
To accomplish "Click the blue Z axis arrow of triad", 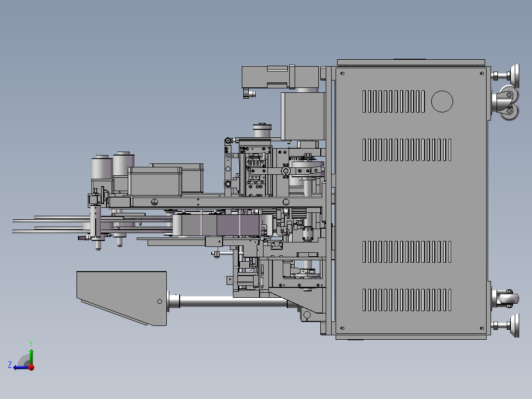I will [20, 368].
